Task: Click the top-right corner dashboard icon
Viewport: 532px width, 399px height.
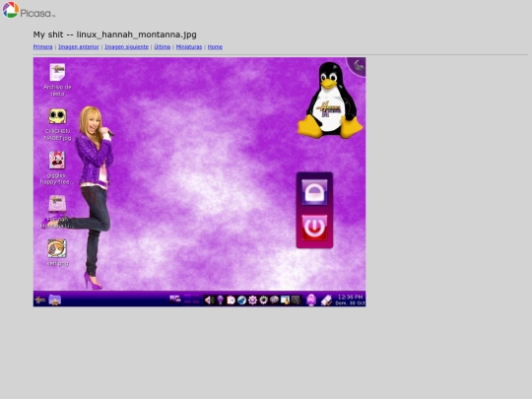Action: 358,65
